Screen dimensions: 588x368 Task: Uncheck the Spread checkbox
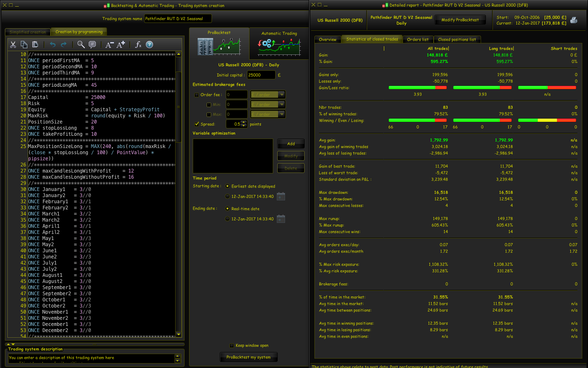pos(197,124)
